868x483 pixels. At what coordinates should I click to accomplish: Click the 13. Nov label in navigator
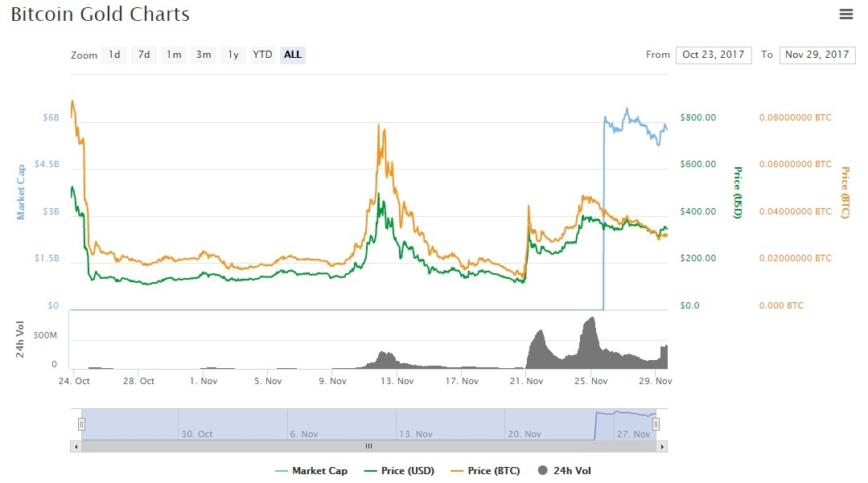point(416,434)
